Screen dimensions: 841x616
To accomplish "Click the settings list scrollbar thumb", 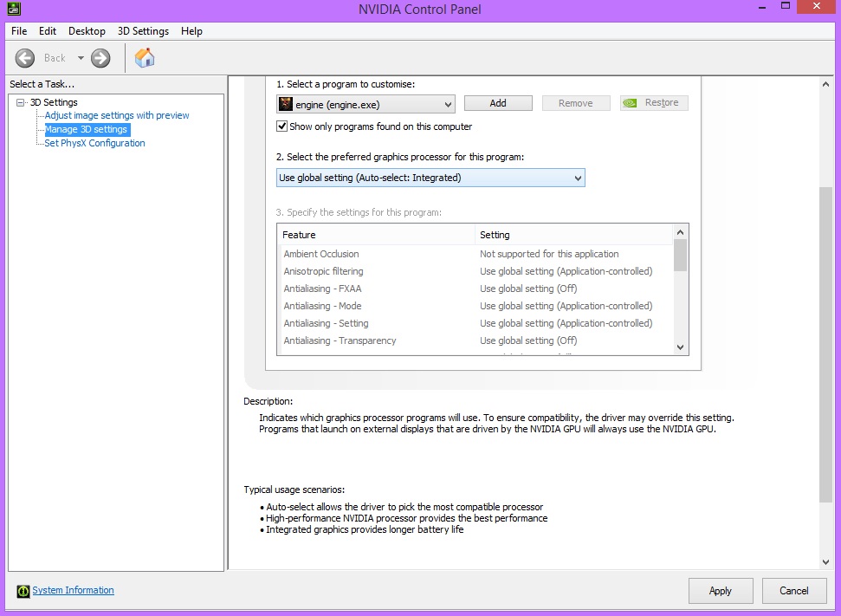I will point(680,256).
